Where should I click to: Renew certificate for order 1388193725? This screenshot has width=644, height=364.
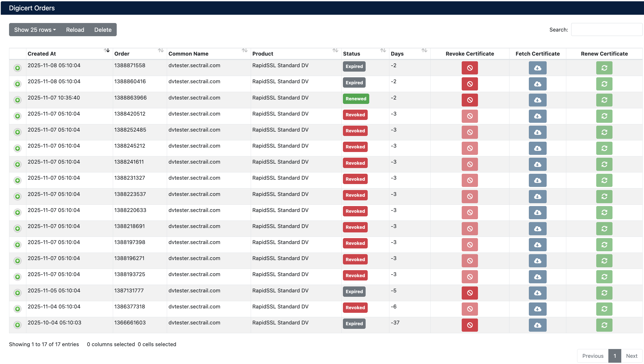(604, 277)
